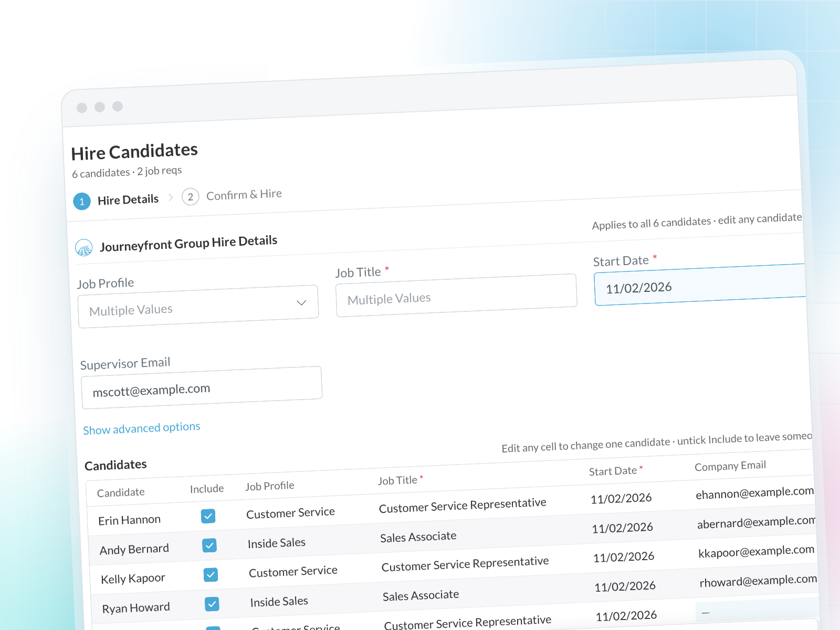840x630 pixels.
Task: Click the Start Date field 11/02/2026
Action: [700, 285]
